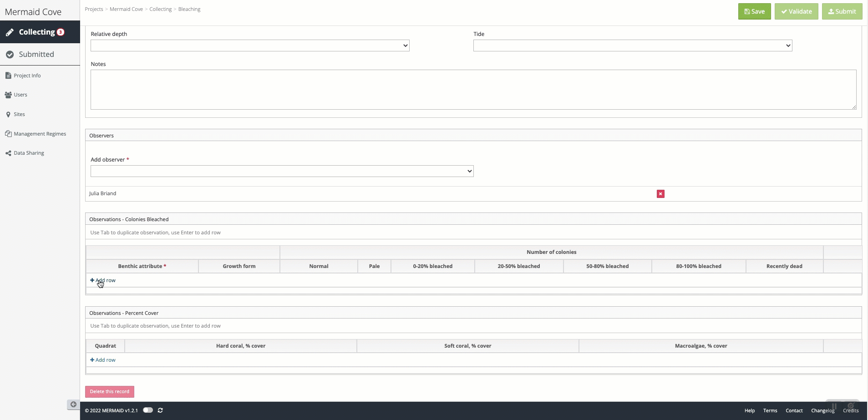
Task: Click the Normal column header
Action: point(319,266)
